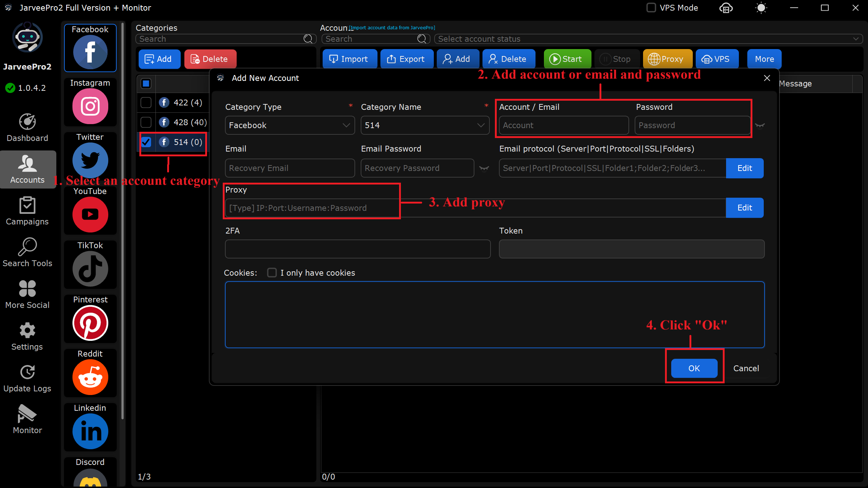
Task: Uncheck the 514 (0) category checkbox
Action: 146,142
